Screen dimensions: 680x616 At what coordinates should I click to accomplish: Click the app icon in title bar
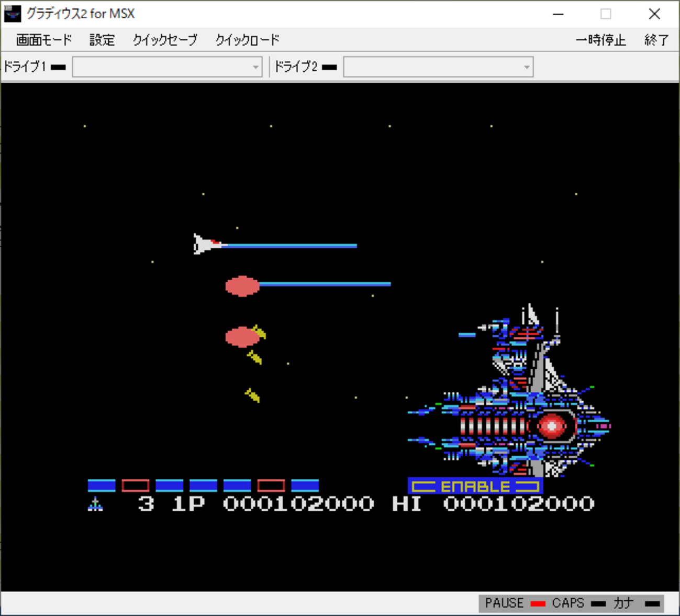pyautogui.click(x=12, y=14)
